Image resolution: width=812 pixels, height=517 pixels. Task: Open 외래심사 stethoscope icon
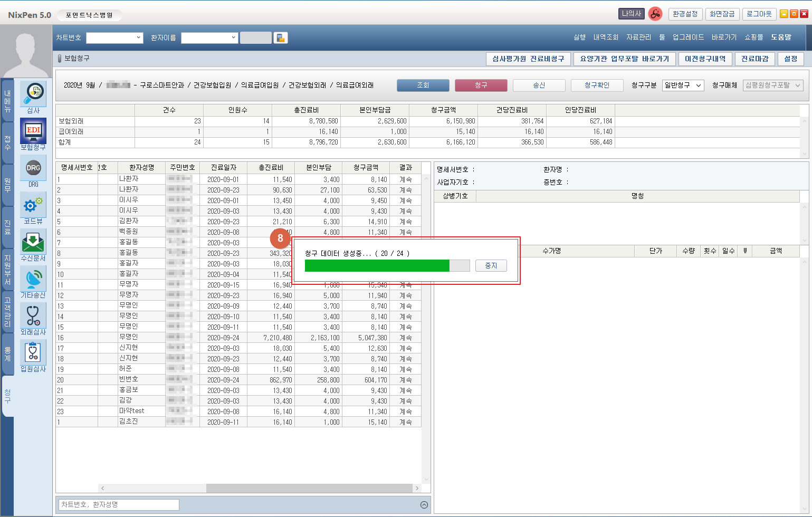click(33, 315)
